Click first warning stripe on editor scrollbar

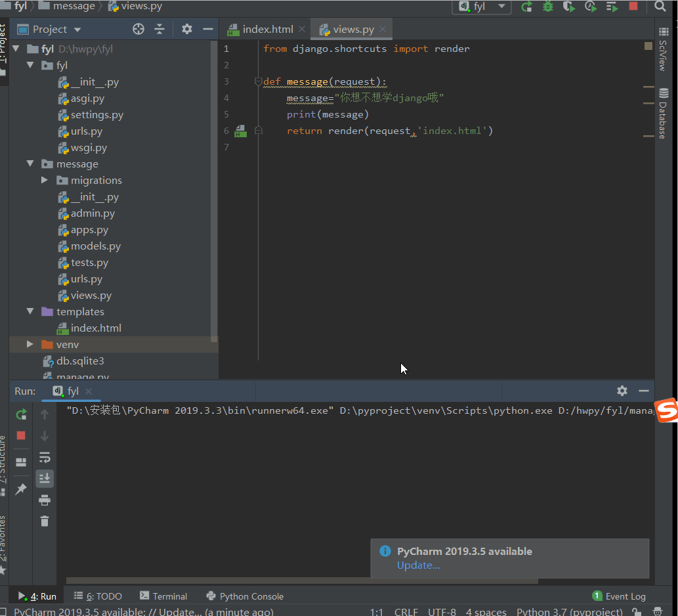point(648,87)
